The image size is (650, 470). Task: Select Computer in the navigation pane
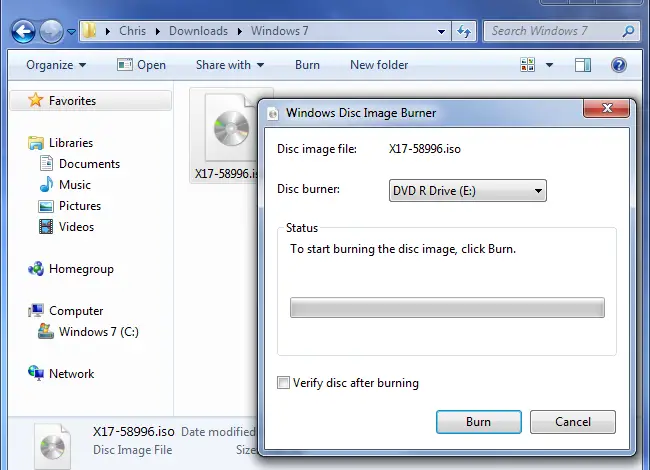(x=76, y=311)
